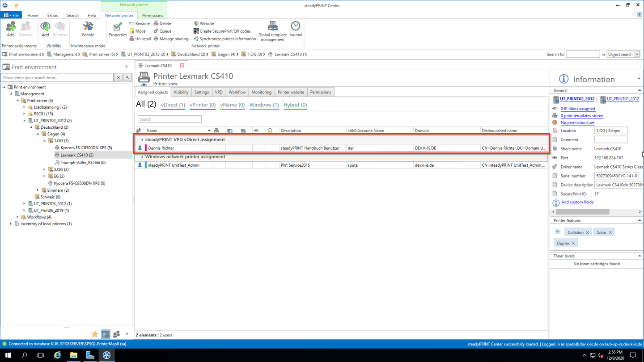Image resolution: width=644 pixels, height=362 pixels.
Task: Click the Search for input box
Action: [x=583, y=54]
